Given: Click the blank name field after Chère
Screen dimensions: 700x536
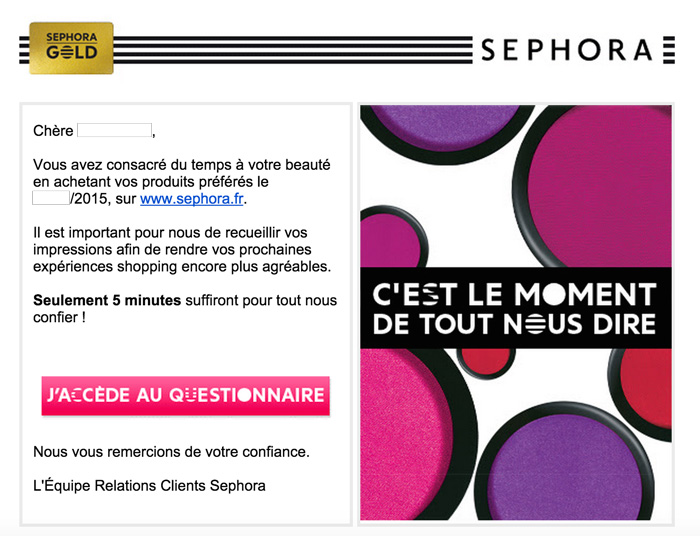Looking at the screenshot, I should 114,130.
